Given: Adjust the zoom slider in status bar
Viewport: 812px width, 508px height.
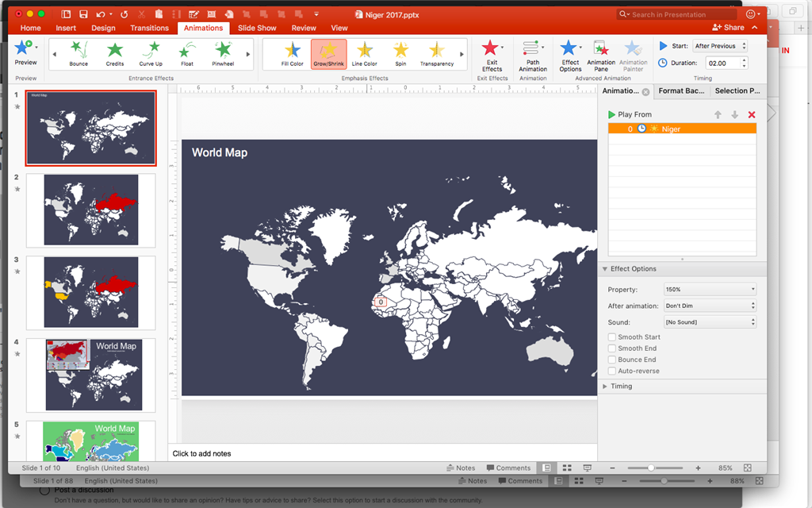Looking at the screenshot, I should tap(651, 468).
